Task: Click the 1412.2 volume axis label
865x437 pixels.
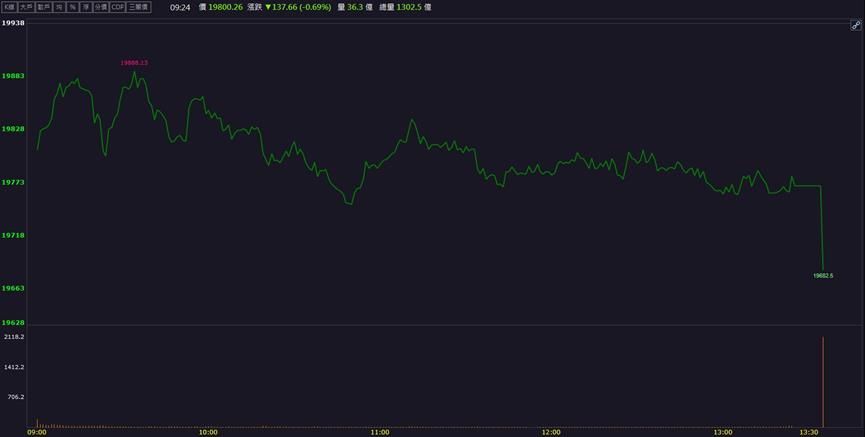Action: tap(14, 367)
